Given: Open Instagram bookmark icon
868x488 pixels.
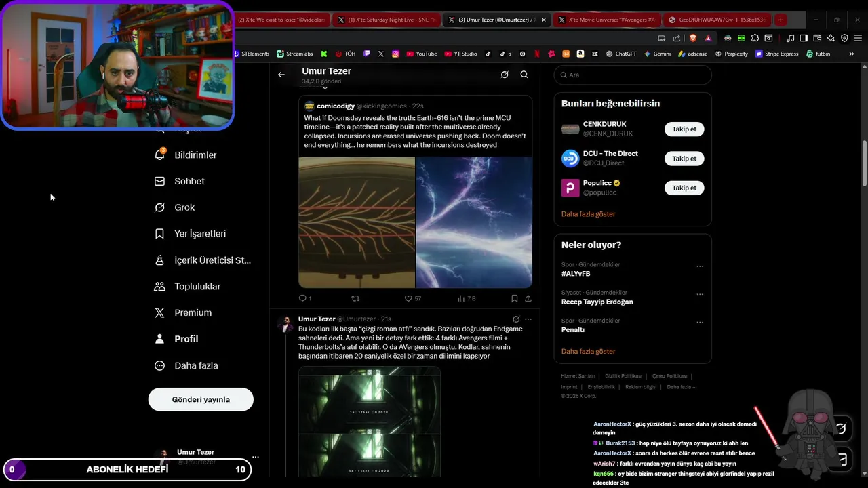Looking at the screenshot, I should [x=395, y=54].
